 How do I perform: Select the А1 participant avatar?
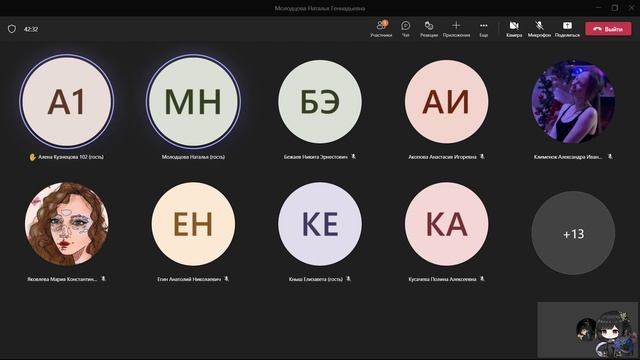tap(67, 102)
